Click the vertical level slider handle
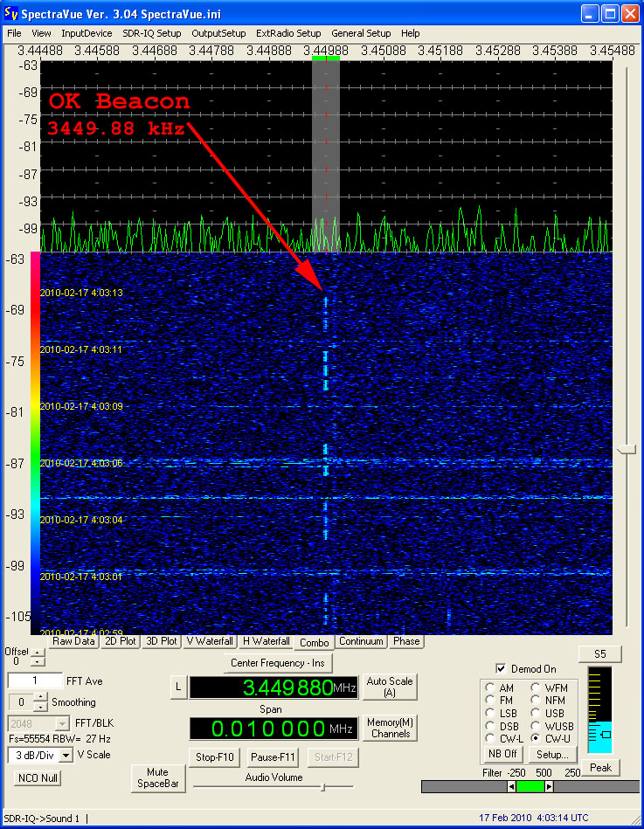 pyautogui.click(x=627, y=449)
